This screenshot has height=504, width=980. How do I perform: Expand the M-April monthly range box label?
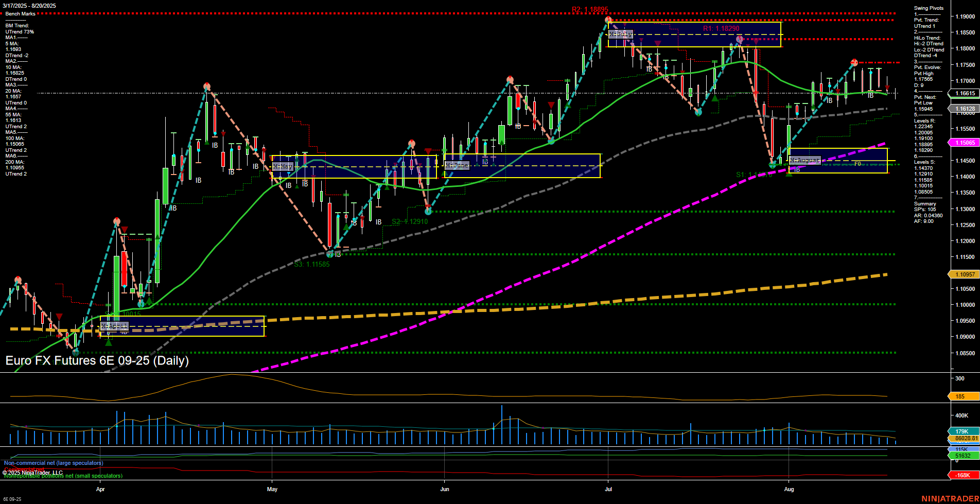click(x=114, y=326)
